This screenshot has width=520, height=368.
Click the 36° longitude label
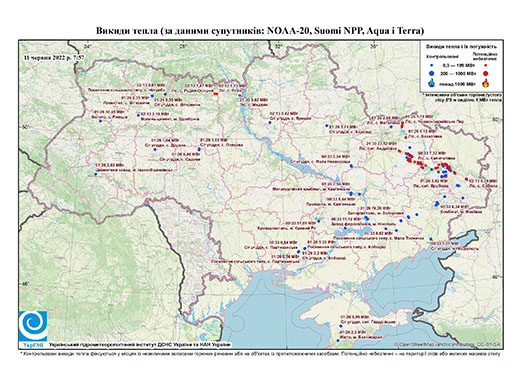point(374,46)
